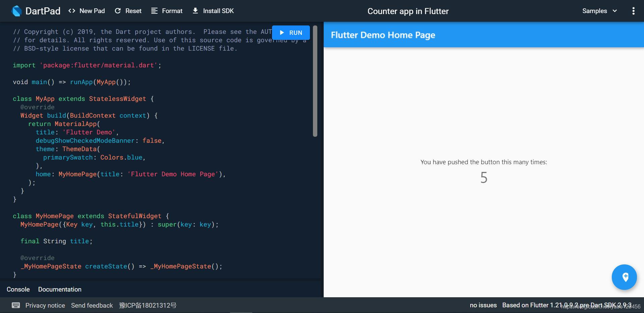644x313 pixels.
Task: Click the 'return MaterialApp(' code line
Action: coord(64,124)
